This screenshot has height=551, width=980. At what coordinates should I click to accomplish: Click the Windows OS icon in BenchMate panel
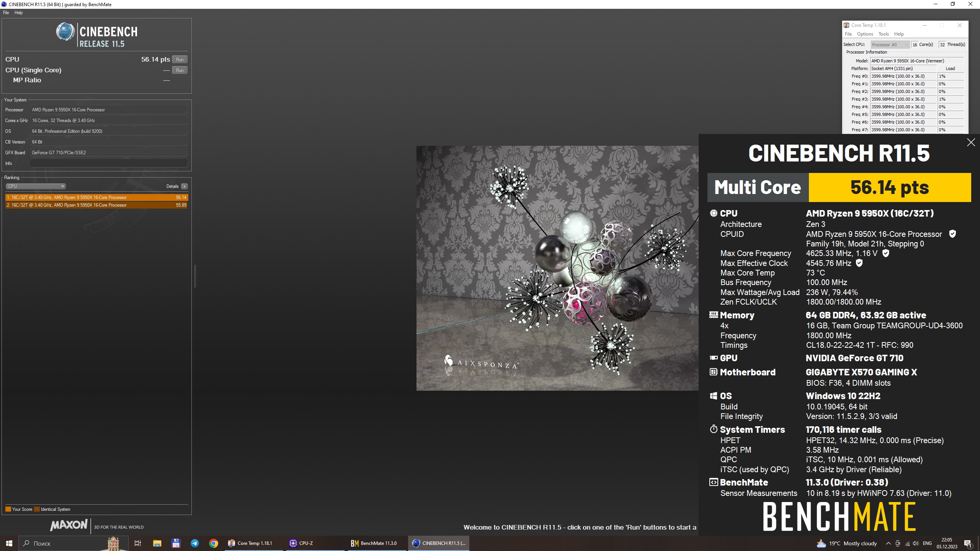[x=714, y=396]
